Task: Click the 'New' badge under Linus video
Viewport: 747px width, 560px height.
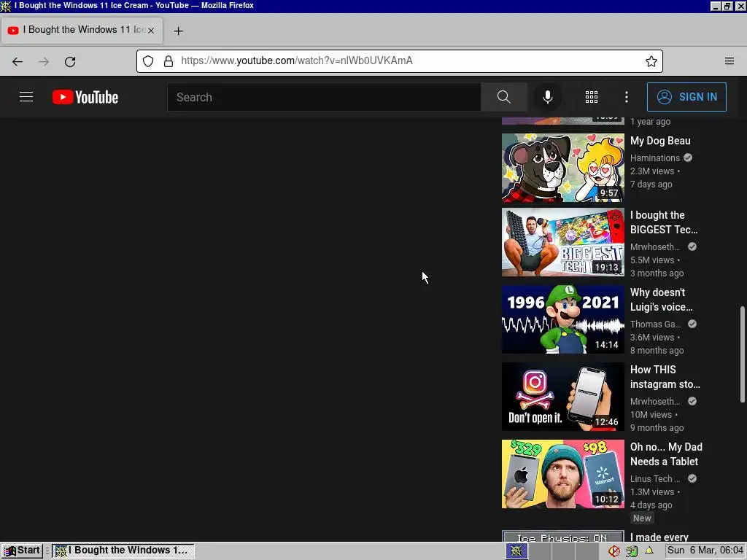Action: 642,518
